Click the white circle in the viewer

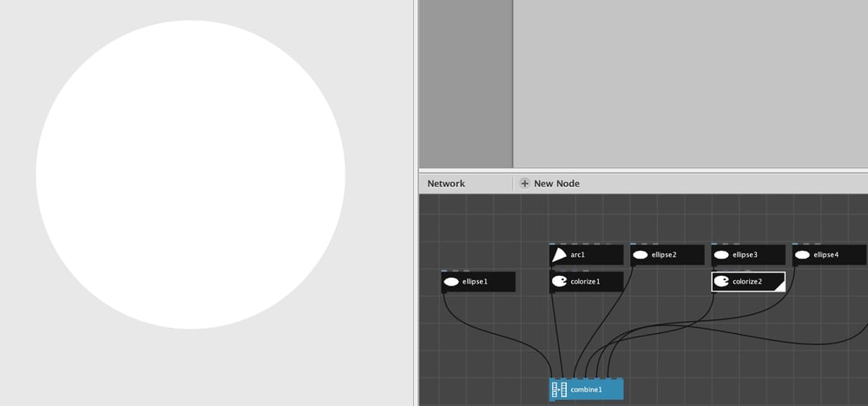coord(190,174)
